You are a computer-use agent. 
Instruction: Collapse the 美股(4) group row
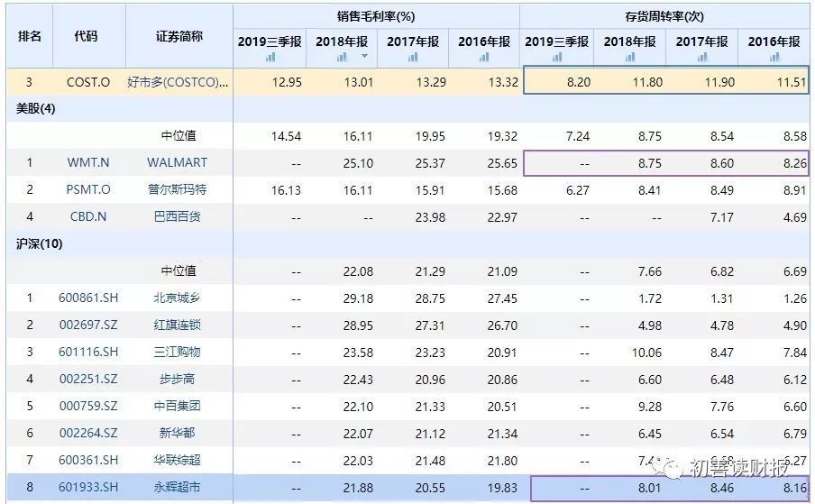click(36, 108)
